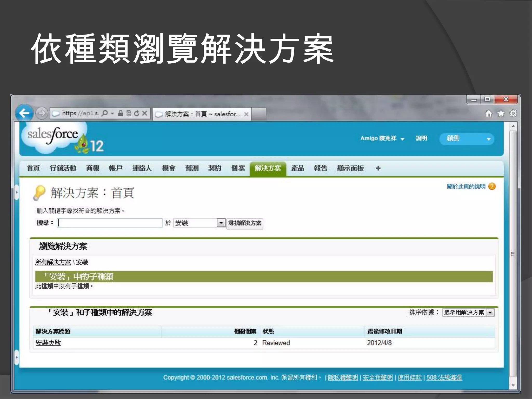Click the Reviewed status cell
This screenshot has width=532, height=399.
tap(276, 343)
